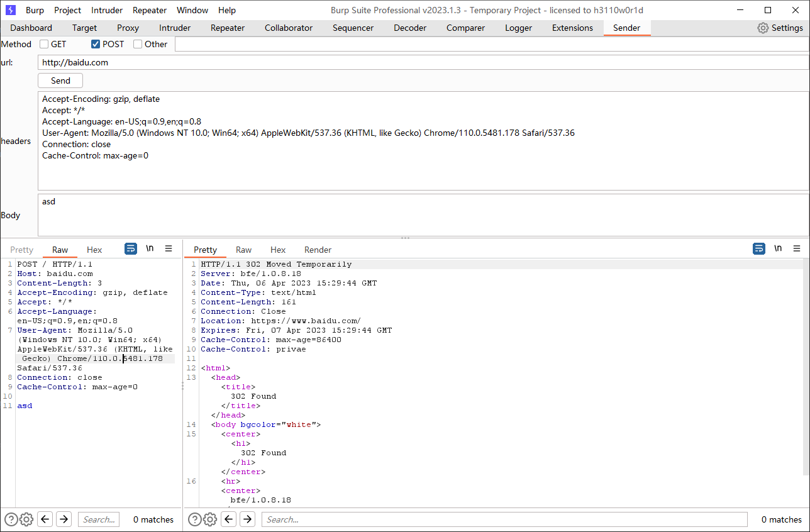Select the Sender tab
The image size is (810, 532).
pos(627,28)
